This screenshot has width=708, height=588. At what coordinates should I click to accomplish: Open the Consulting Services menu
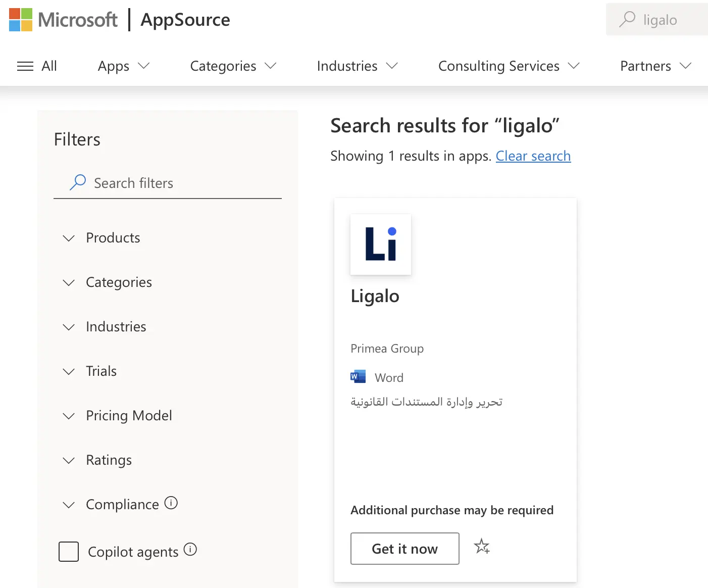coord(509,66)
